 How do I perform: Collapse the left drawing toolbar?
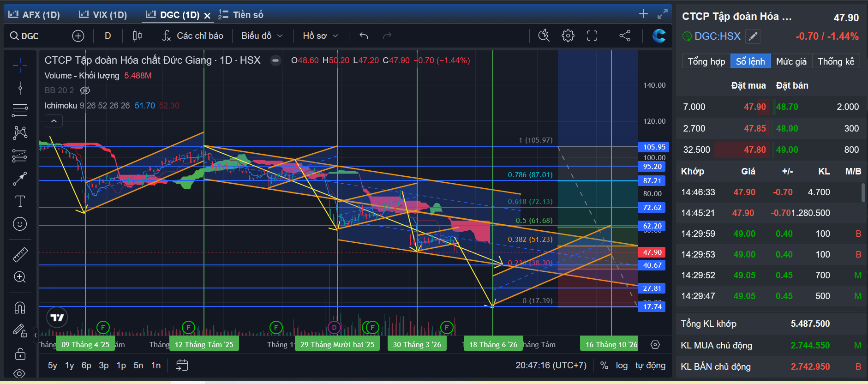coord(36,335)
